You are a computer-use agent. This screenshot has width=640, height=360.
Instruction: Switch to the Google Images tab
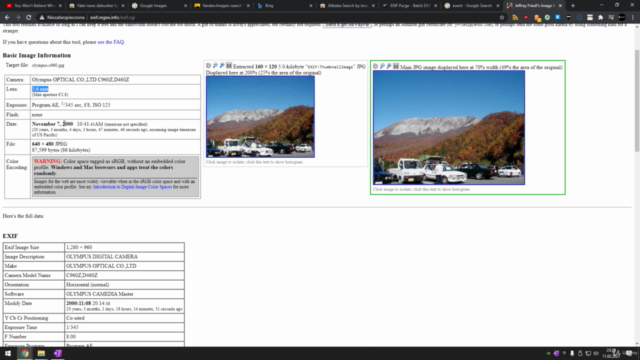tap(158, 6)
